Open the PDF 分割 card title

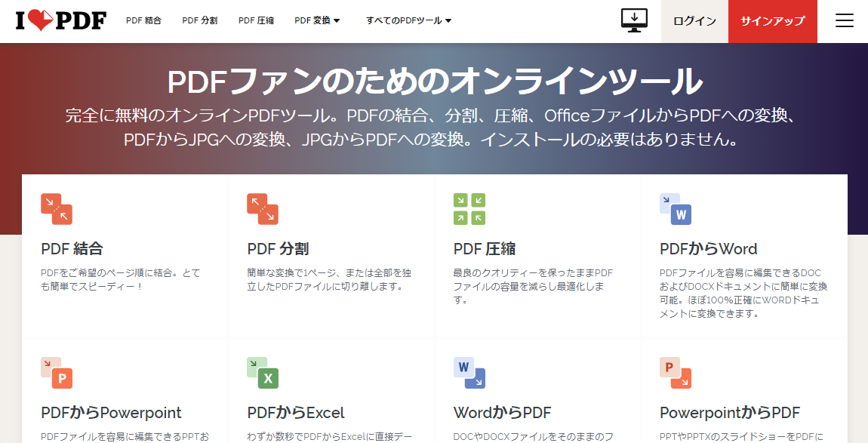[x=278, y=248]
